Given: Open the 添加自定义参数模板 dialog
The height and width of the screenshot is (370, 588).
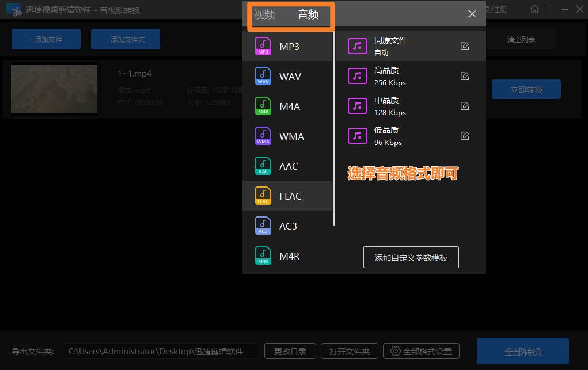Looking at the screenshot, I should click(x=411, y=257).
